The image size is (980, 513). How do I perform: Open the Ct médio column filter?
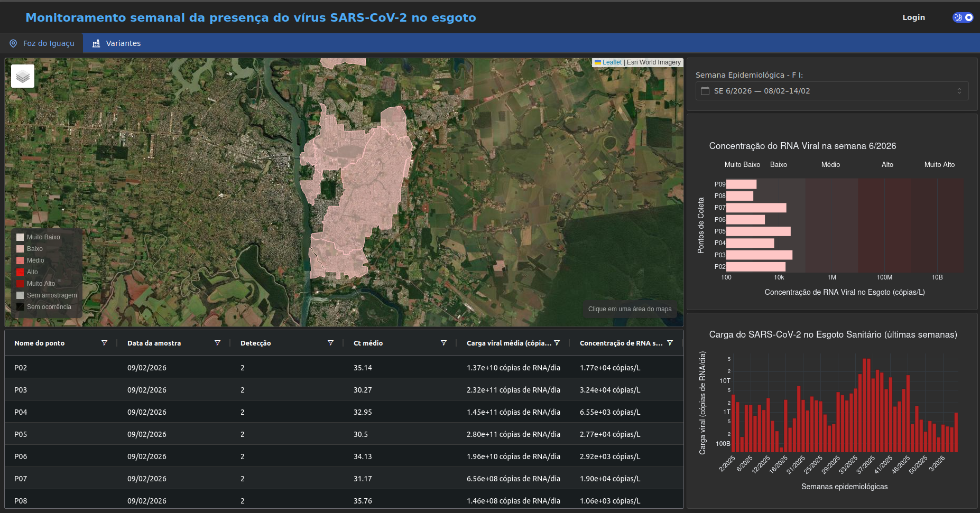pyautogui.click(x=443, y=343)
